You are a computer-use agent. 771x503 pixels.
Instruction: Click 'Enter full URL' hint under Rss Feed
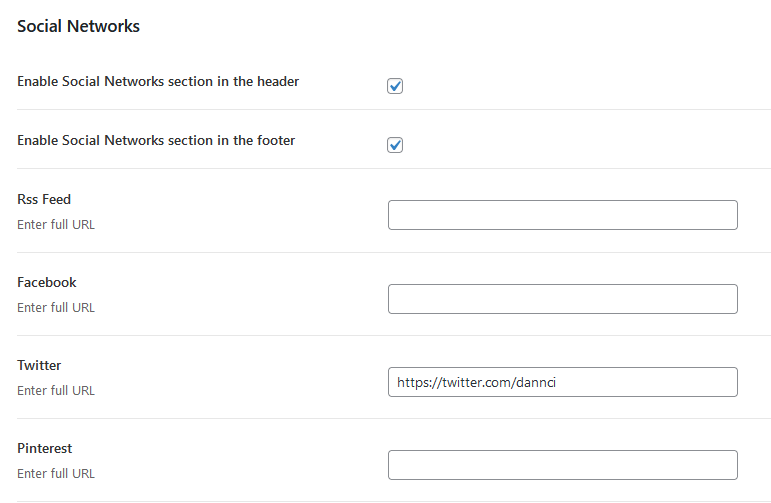click(x=56, y=224)
